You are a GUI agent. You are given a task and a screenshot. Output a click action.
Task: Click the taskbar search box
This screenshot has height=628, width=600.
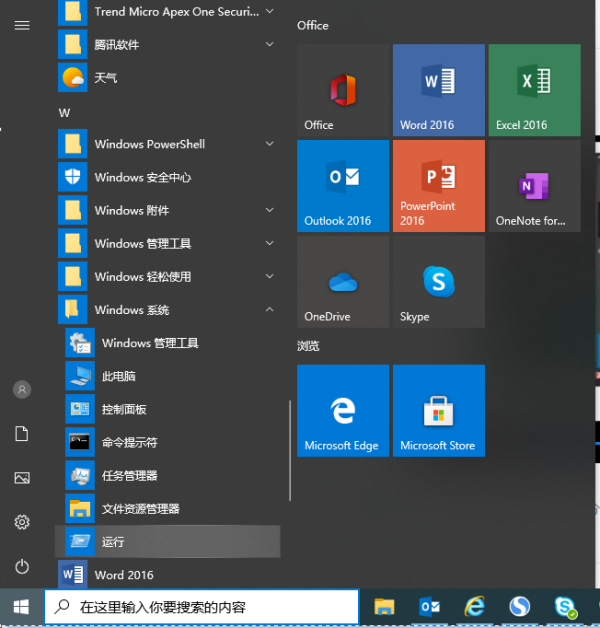(x=202, y=607)
